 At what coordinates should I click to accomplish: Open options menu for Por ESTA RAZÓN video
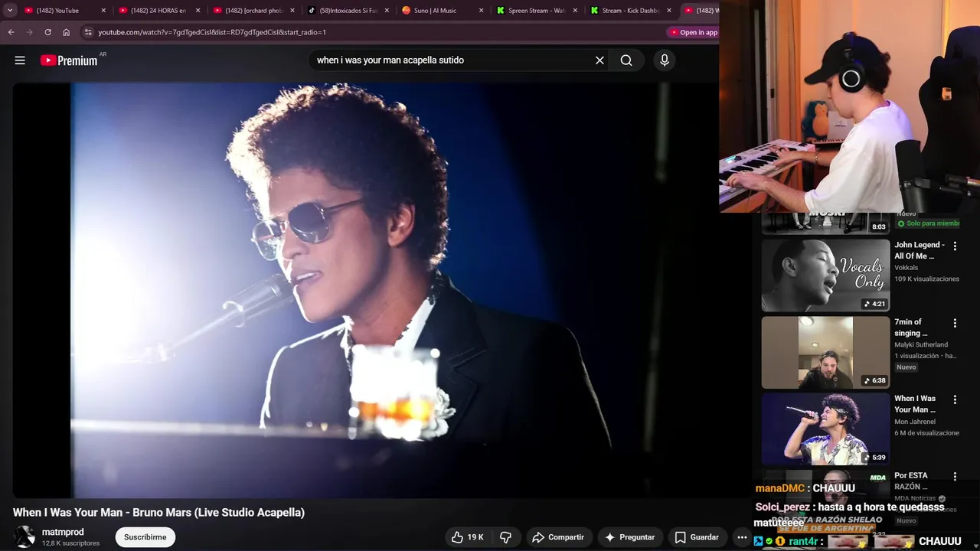(x=955, y=477)
